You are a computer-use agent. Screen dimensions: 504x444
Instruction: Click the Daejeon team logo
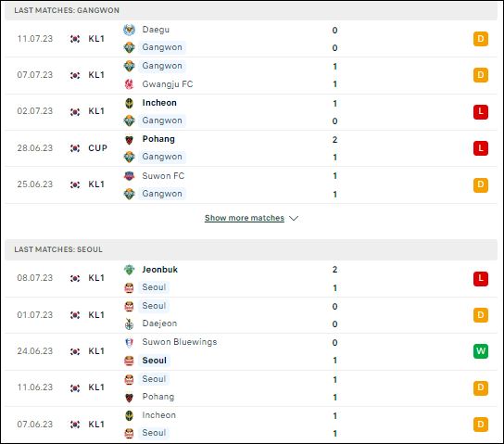tap(129, 323)
